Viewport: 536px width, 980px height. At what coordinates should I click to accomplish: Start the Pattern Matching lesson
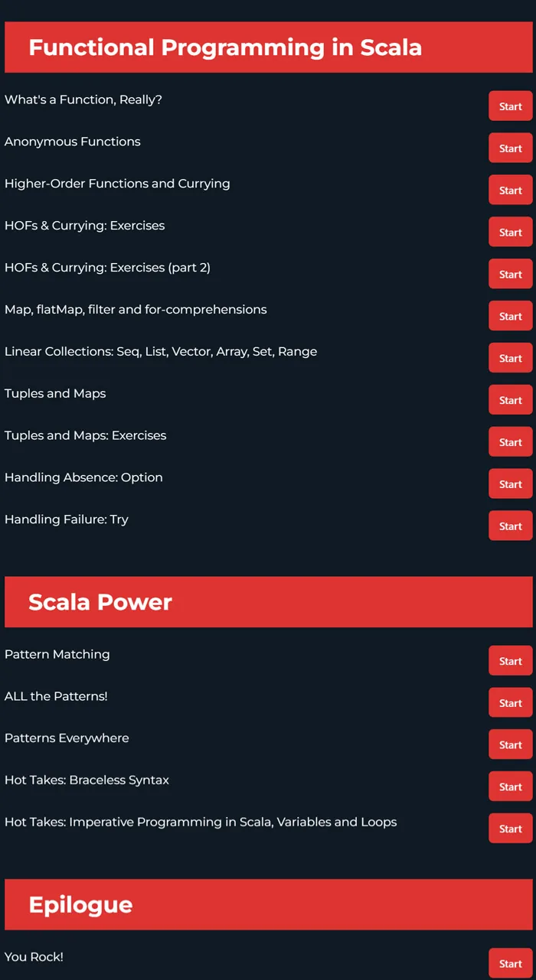(511, 661)
